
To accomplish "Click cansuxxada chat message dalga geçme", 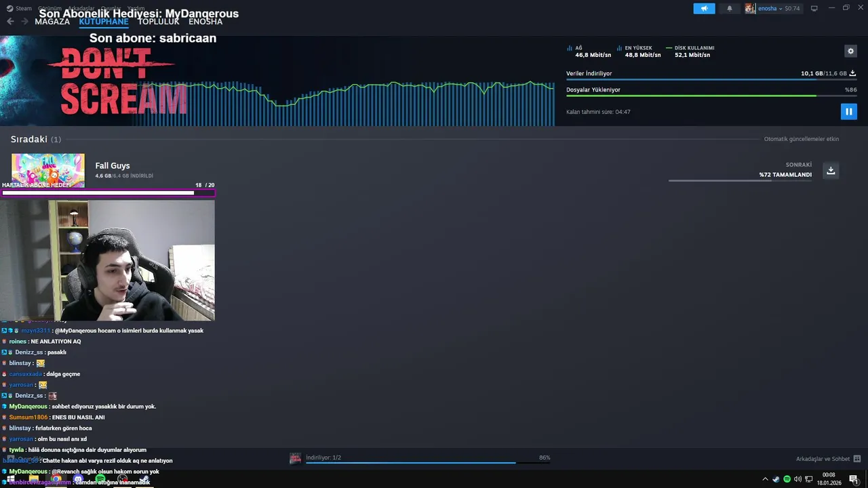I will coord(41,374).
